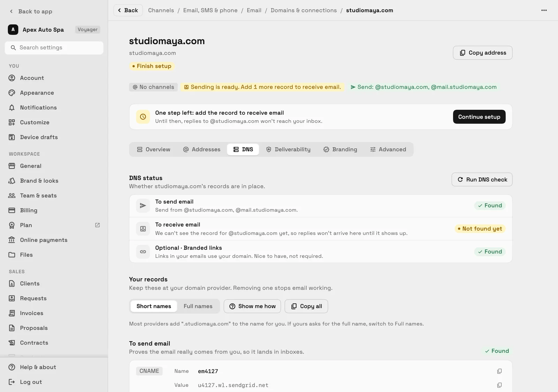558x392 pixels.
Task: Return via Back to app link
Action: (31, 11)
